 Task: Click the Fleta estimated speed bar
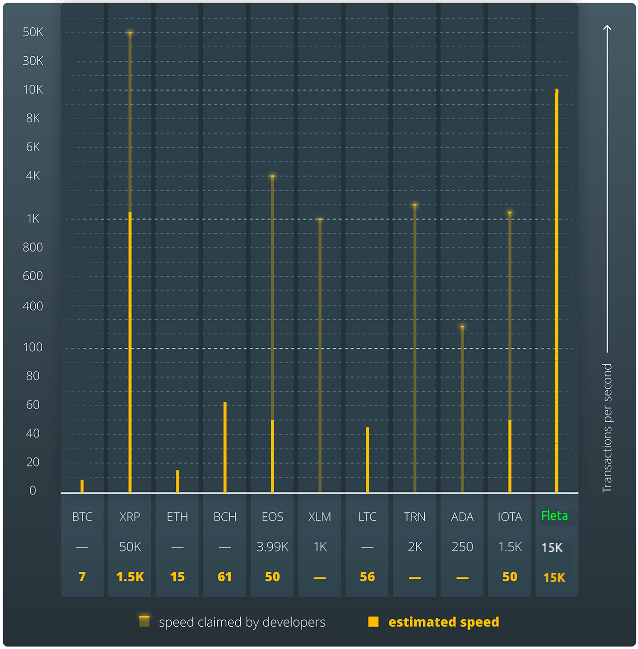(556, 291)
